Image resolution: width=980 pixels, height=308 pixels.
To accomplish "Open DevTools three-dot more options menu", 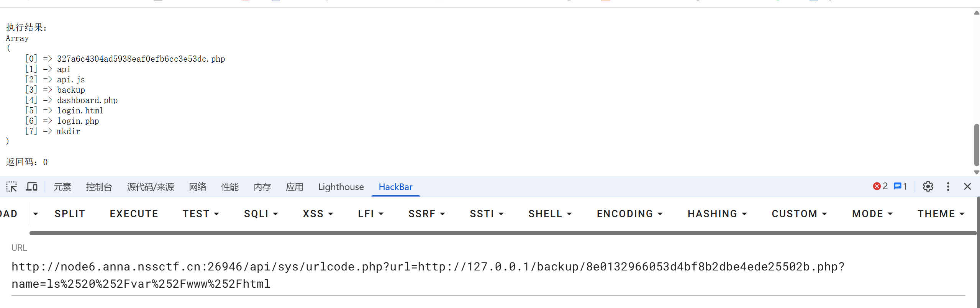I will (x=948, y=187).
